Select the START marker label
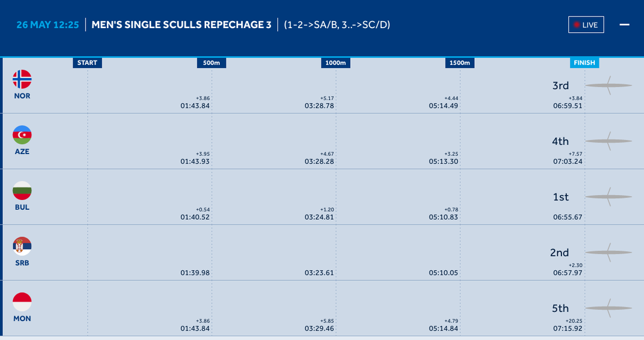The image size is (644, 340). pos(87,63)
